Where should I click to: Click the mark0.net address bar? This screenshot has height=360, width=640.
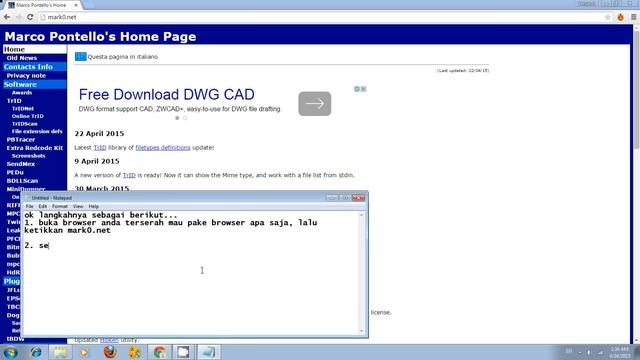[x=322, y=17]
